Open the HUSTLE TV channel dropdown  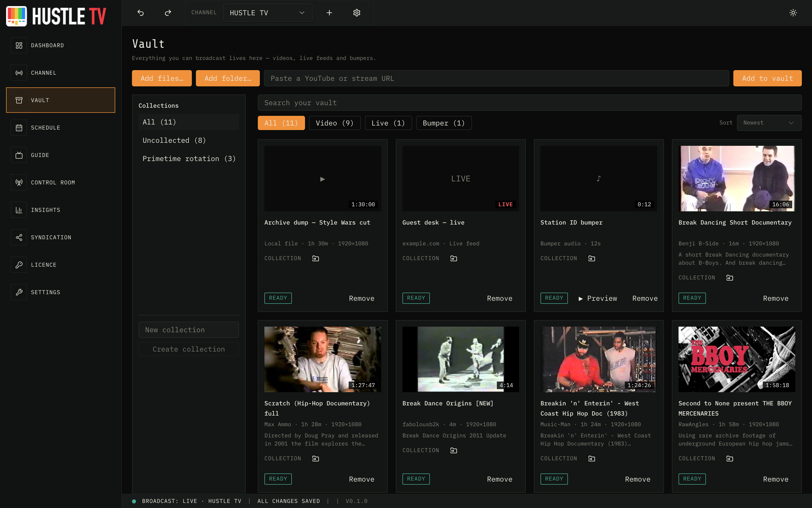point(267,13)
